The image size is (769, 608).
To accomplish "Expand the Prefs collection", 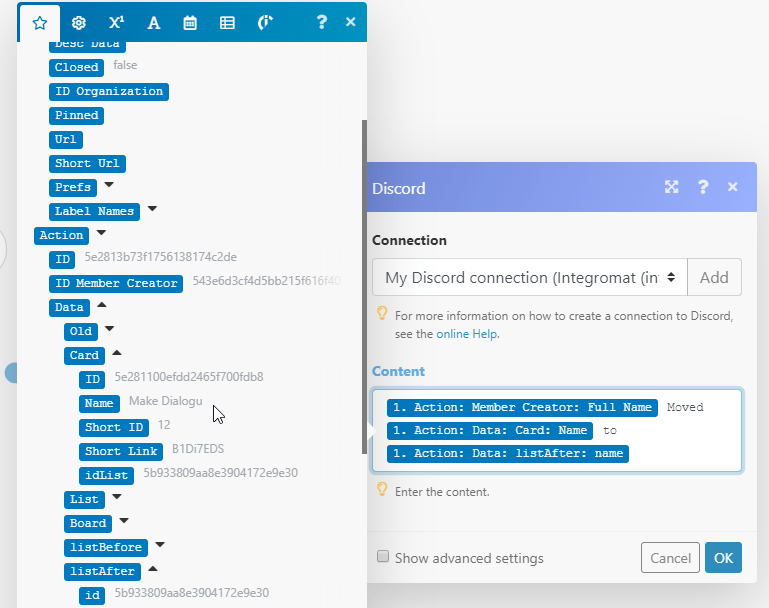I will click(x=109, y=185).
